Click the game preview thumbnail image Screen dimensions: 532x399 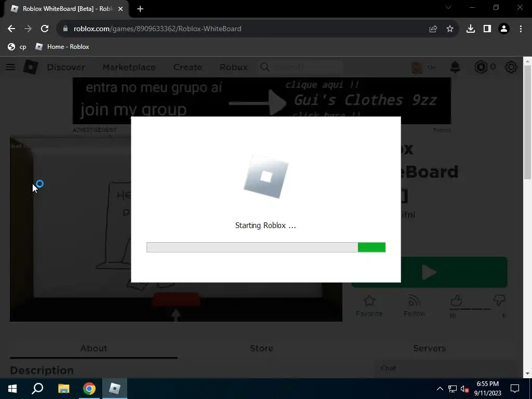point(176,230)
